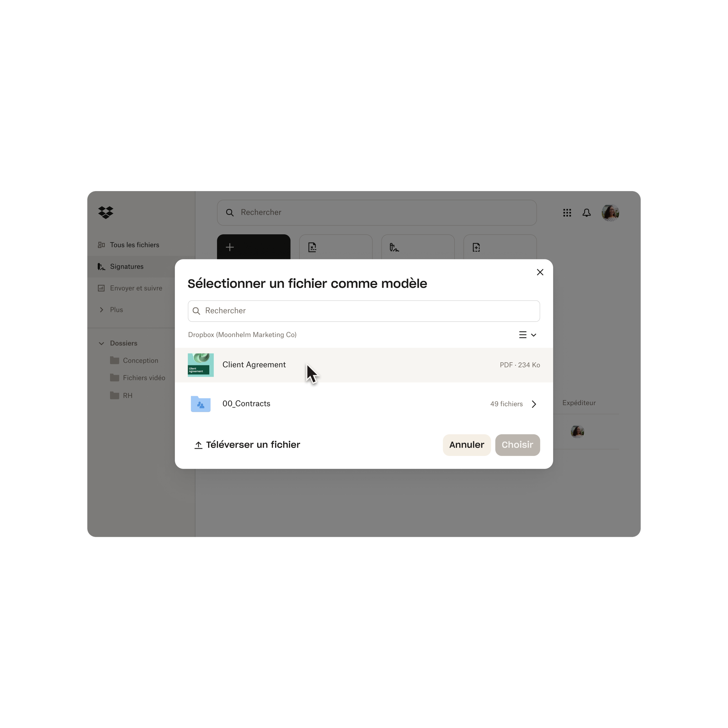Expand the sort/view options dropdown
Viewport: 728px width, 728px height.
(x=527, y=334)
